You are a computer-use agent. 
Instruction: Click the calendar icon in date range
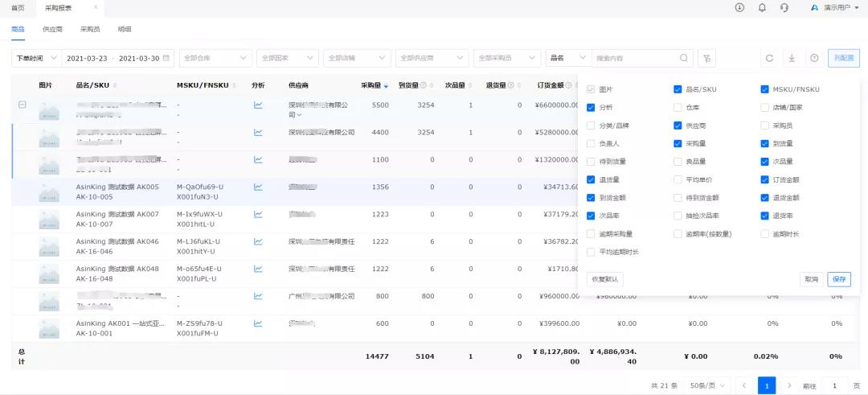click(166, 58)
